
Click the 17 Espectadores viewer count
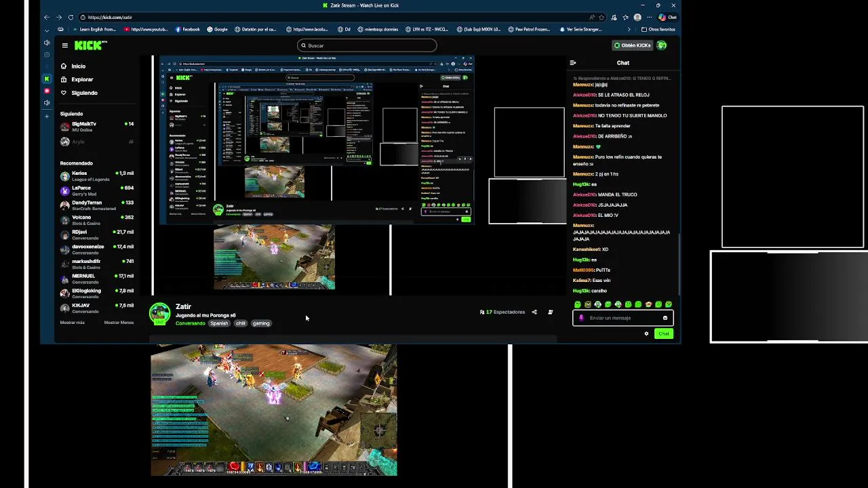pos(502,312)
